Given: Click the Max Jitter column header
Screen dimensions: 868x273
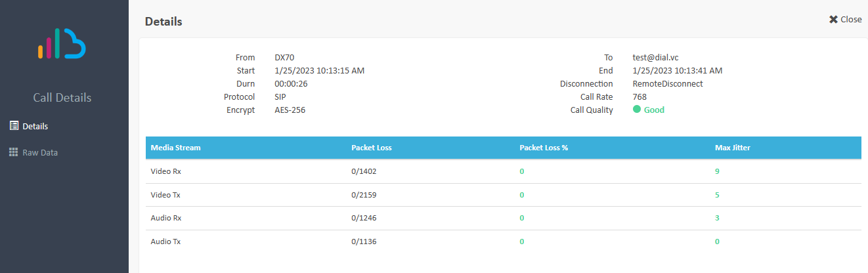Looking at the screenshot, I should click(x=733, y=148).
